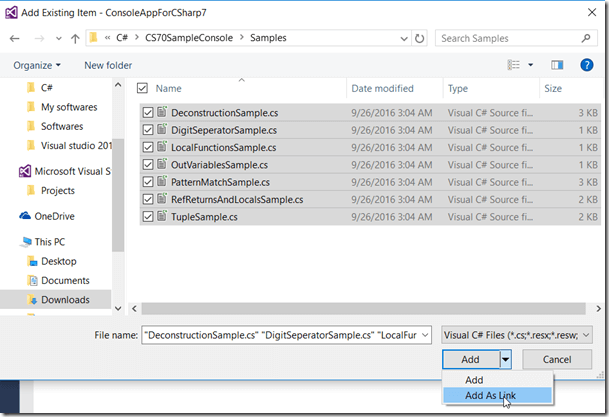Toggle the preview pane icon
The height and width of the screenshot is (417, 609).
pos(558,65)
